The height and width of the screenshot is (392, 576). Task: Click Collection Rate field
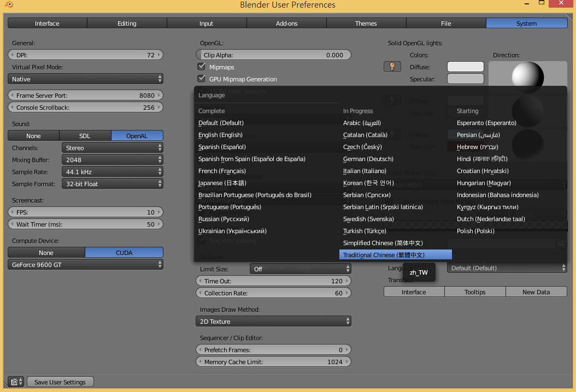tap(273, 293)
